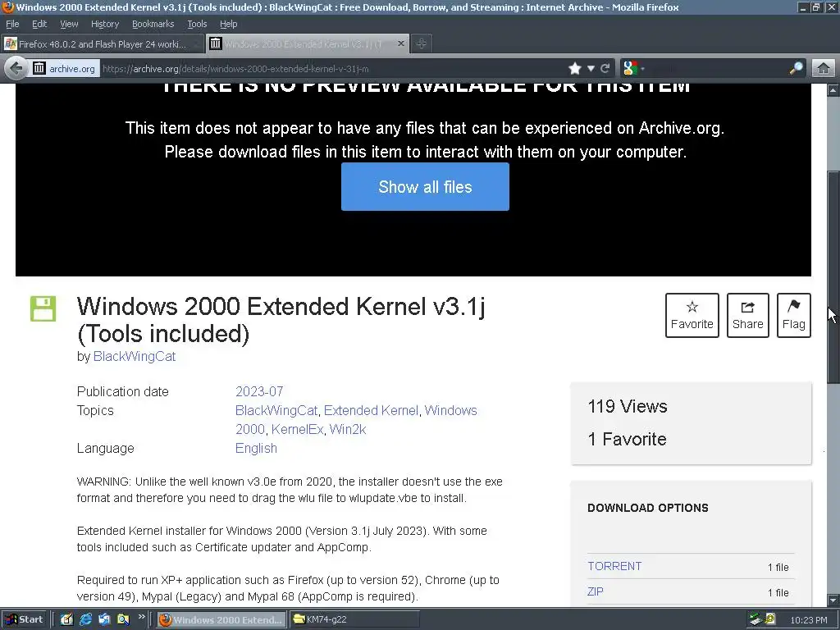Click the search magnifier icon

(796, 69)
